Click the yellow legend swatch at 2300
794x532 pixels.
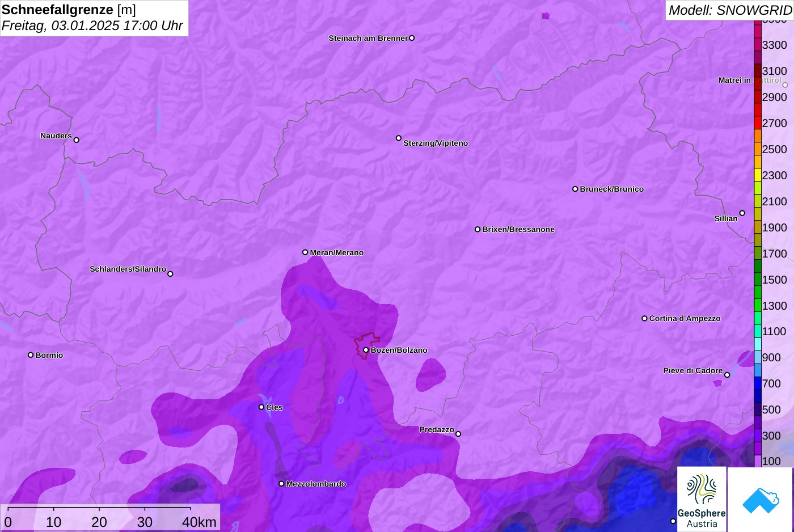[x=758, y=175]
